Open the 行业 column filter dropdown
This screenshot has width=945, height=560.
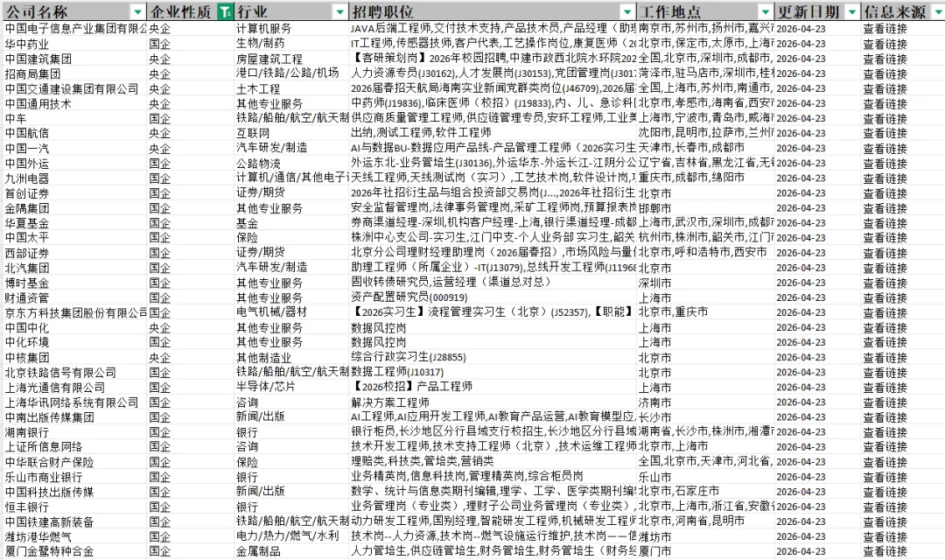coord(340,12)
